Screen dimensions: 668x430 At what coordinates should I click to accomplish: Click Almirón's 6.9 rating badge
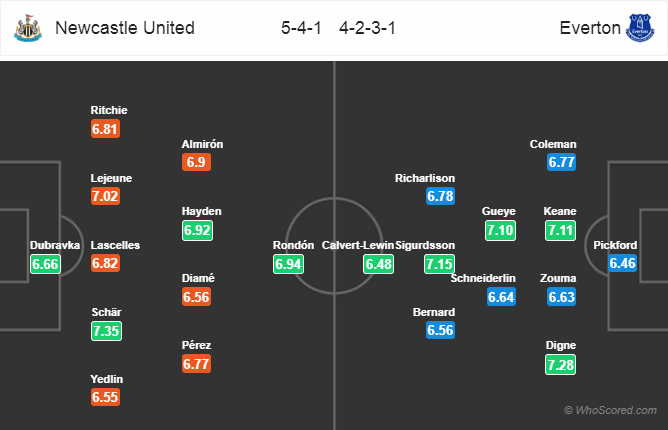click(x=197, y=162)
